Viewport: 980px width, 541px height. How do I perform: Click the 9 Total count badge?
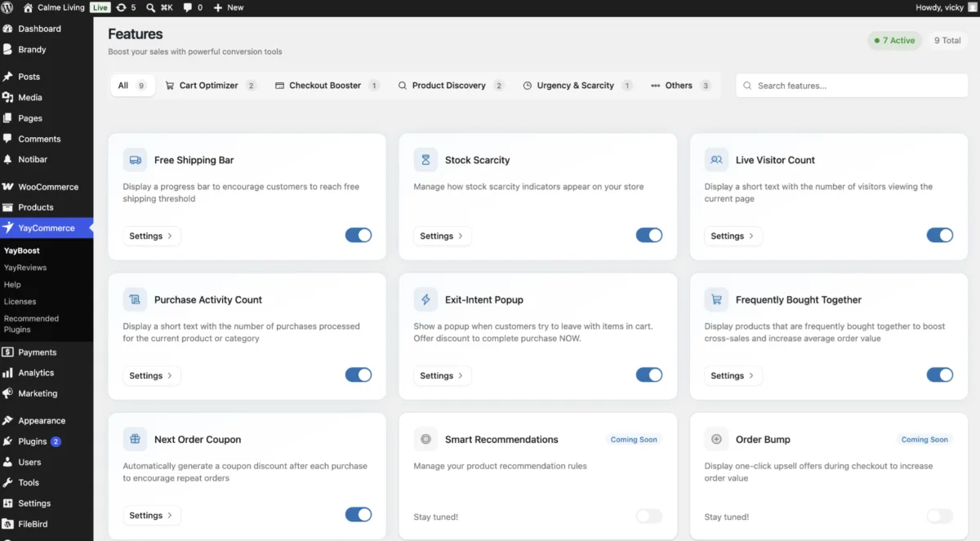947,40
